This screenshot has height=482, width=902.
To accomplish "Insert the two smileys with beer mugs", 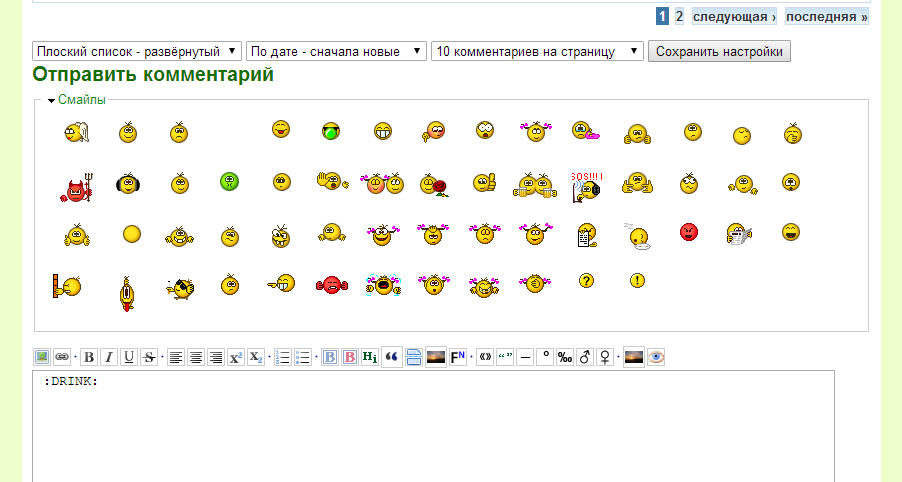I will click(x=535, y=185).
